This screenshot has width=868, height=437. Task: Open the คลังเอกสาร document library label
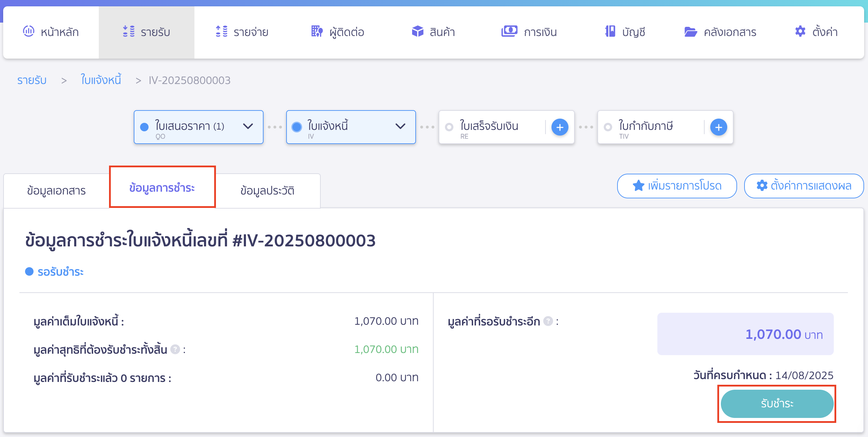click(730, 32)
